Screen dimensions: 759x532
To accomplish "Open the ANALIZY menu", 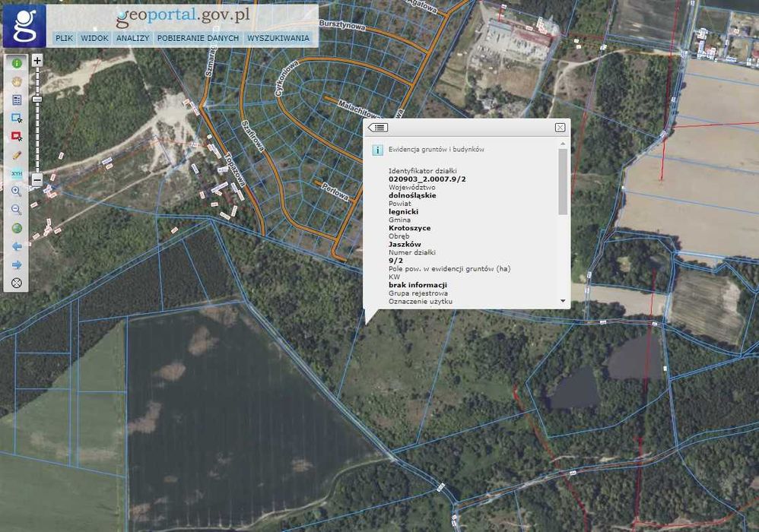I will point(132,38).
